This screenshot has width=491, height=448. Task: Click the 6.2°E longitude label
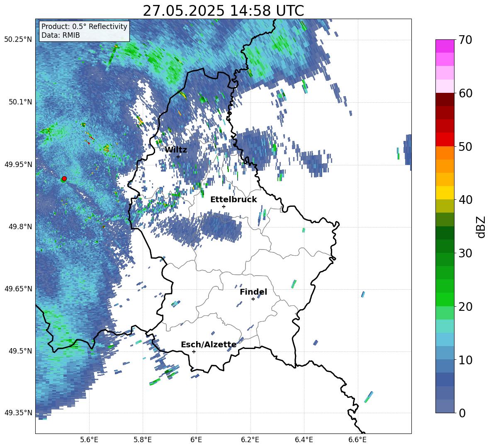point(250,440)
